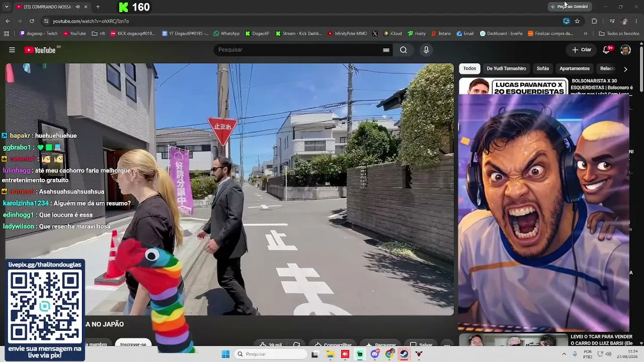Open the Email bookmark
The image size is (644, 362).
tap(465, 34)
